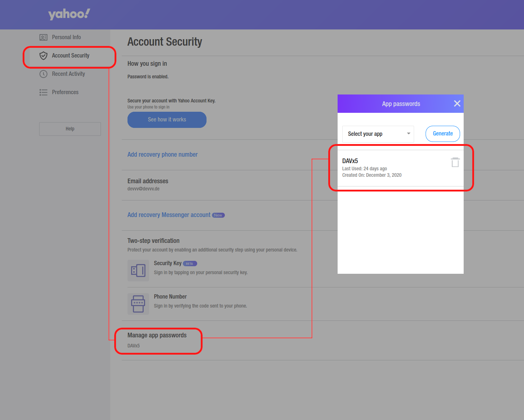Click the BETA badge beside Security Key
This screenshot has height=420, width=524.
190,264
